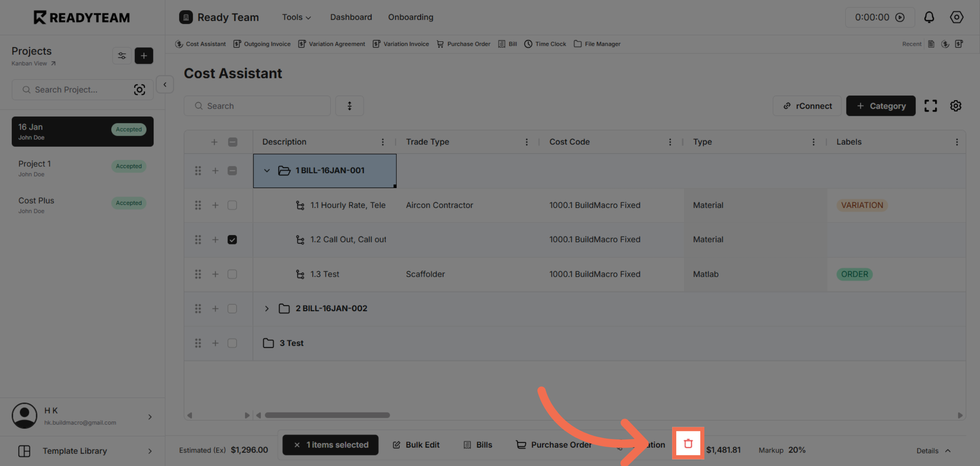Image resolution: width=980 pixels, height=466 pixels.
Task: Open the project search by camera icon
Action: point(140,90)
